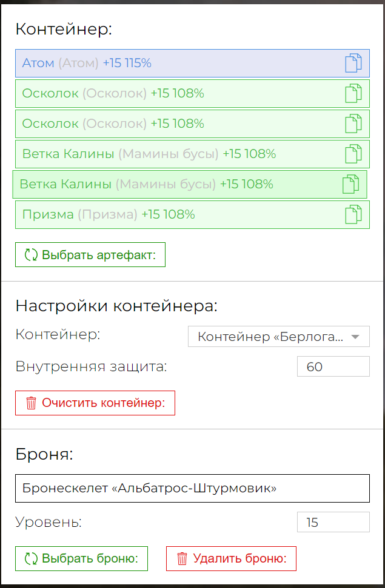Open the Контейнер «Берлога» dropdown

click(x=271, y=337)
